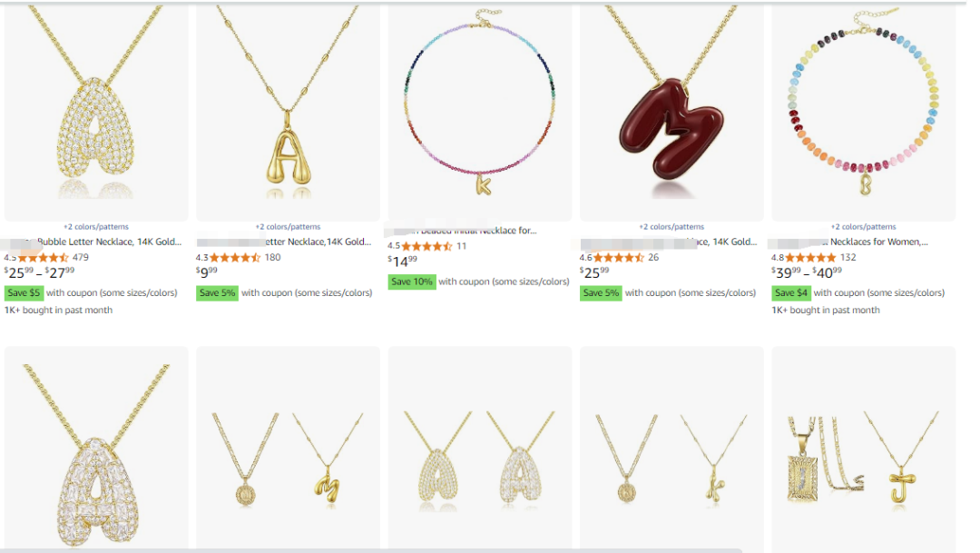Open the coin and letter M necklace set
The image size is (980, 553).
289,449
